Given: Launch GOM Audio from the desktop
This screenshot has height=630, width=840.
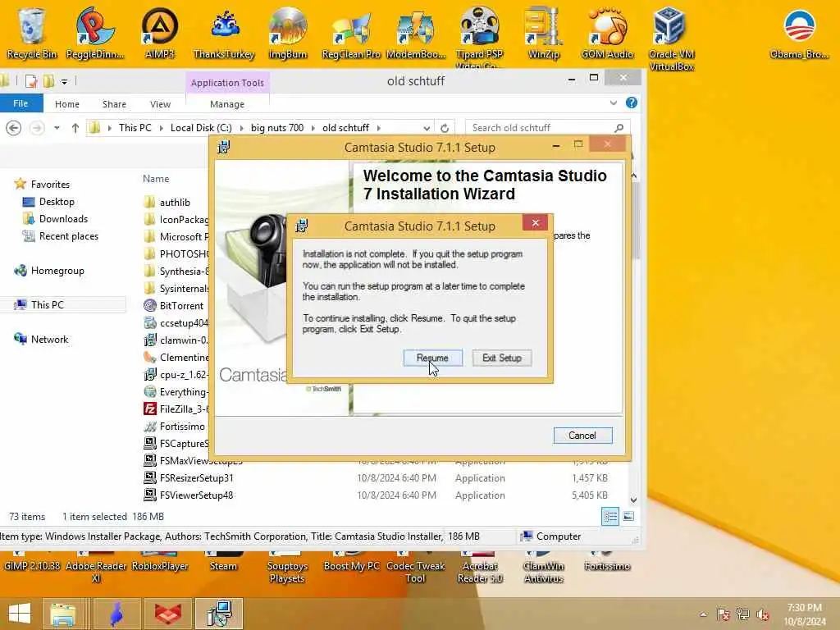Looking at the screenshot, I should (607, 33).
